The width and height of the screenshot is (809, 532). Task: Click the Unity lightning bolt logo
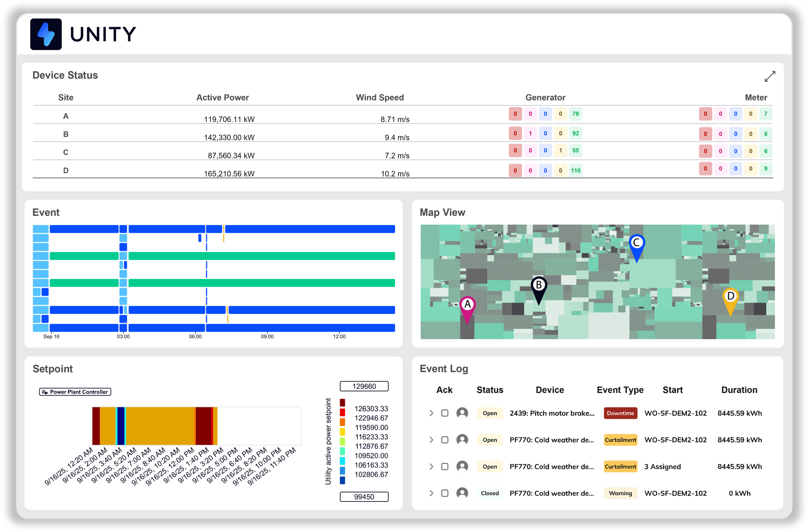point(46,34)
